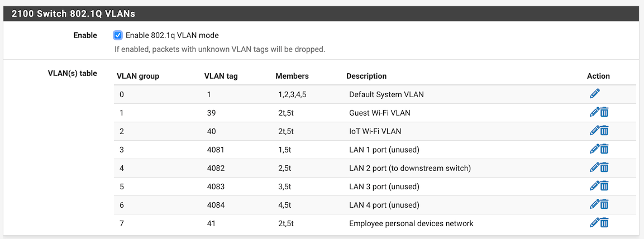644x239 pixels.
Task: Select the 2100 Switch 802.1Q VLANs header
Action: pyautogui.click(x=74, y=13)
